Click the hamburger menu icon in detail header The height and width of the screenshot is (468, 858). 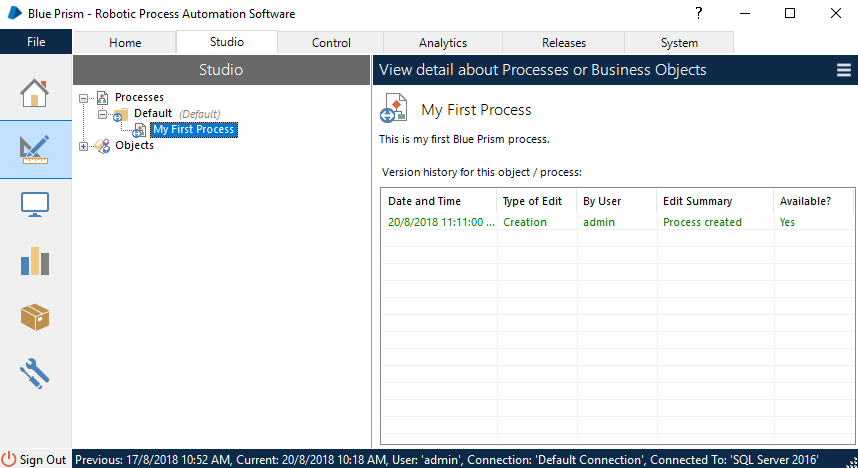pos(843,70)
